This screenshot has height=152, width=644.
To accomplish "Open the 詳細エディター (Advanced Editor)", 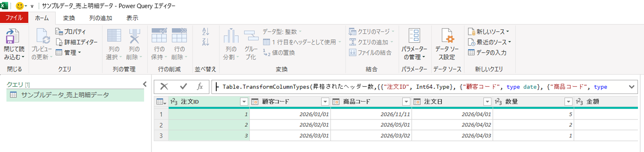I will [x=77, y=42].
